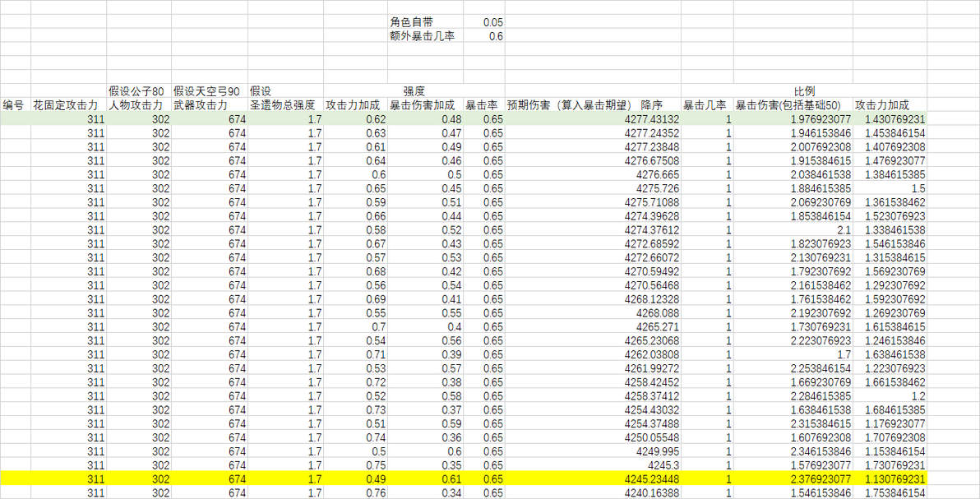This screenshot has height=499, width=980.
Task: Select the 圣遗物总强度 column header
Action: tap(285, 104)
